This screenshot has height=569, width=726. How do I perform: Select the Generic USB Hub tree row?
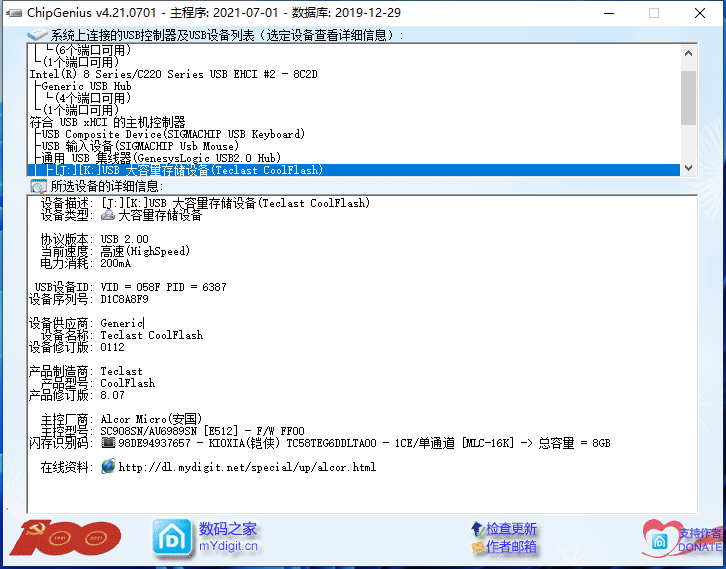pyautogui.click(x=86, y=86)
